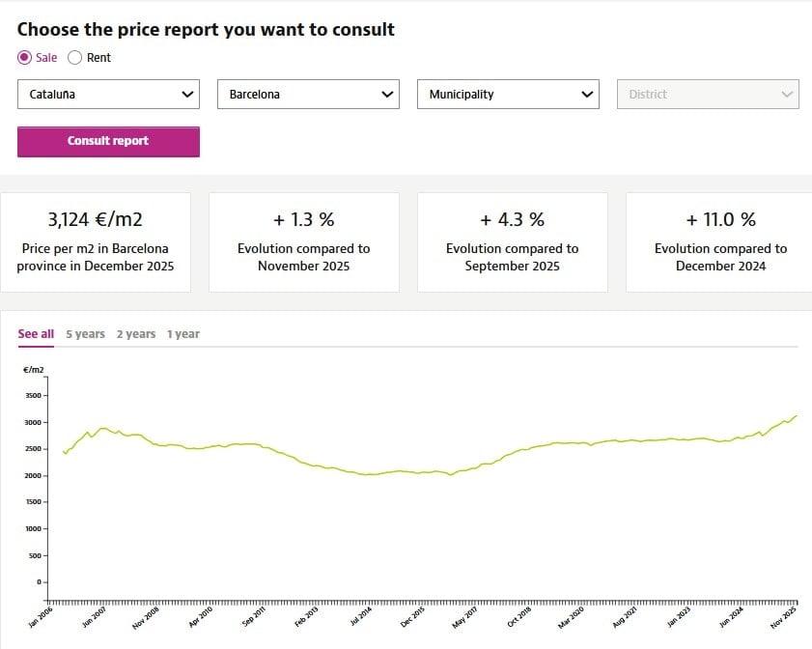Screen dimensions: 812x649
Task: Select the Sale radio button
Action: click(x=22, y=58)
